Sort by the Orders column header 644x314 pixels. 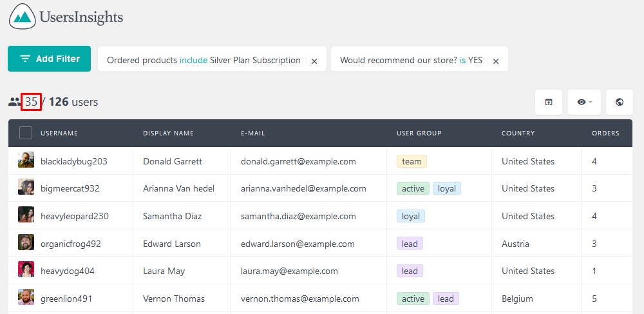point(605,133)
